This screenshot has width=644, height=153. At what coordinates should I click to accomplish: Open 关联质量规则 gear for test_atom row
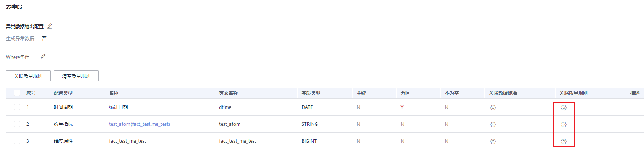(564, 124)
